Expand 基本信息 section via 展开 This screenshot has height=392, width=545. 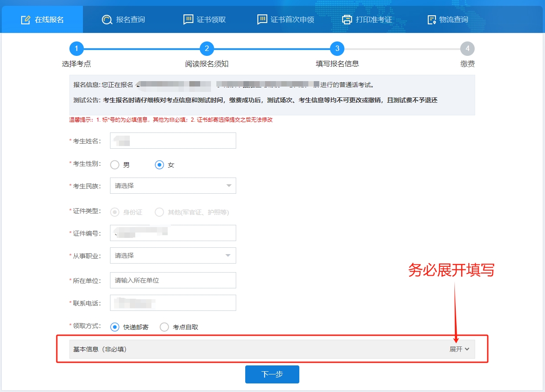(459, 349)
